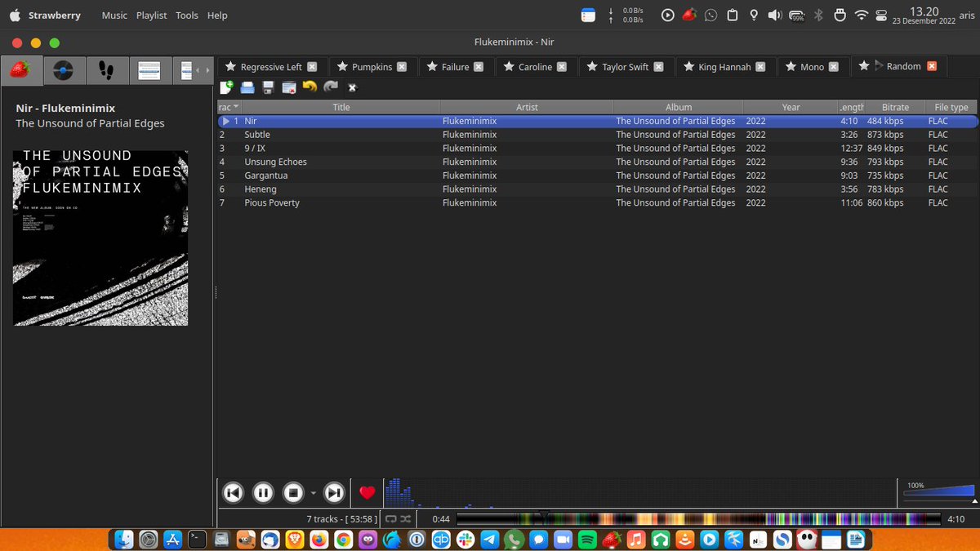
Task: Open the Music menu
Action: (114, 16)
